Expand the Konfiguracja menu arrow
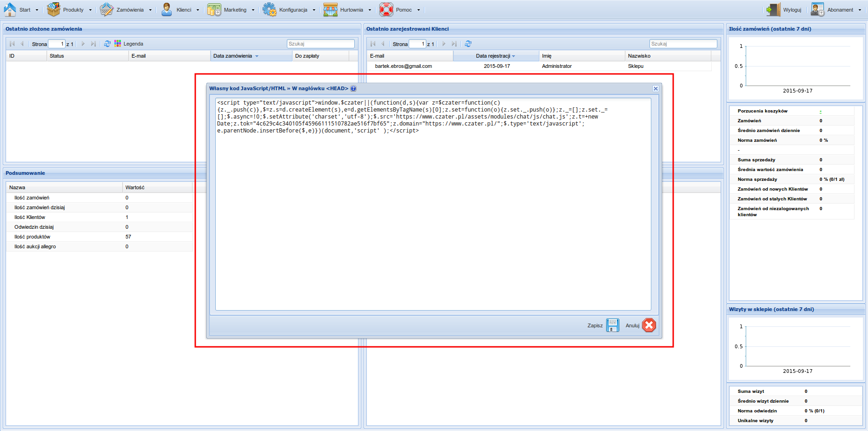This screenshot has width=868, height=431. point(314,10)
